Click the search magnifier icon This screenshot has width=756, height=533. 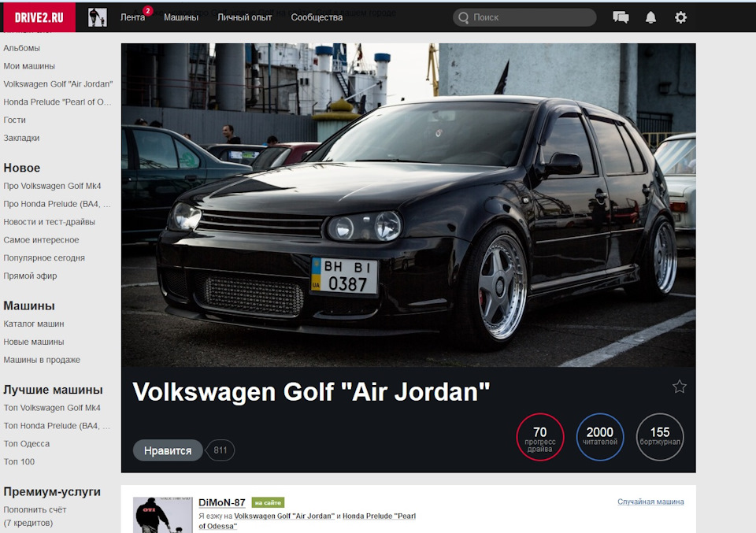pyautogui.click(x=463, y=17)
